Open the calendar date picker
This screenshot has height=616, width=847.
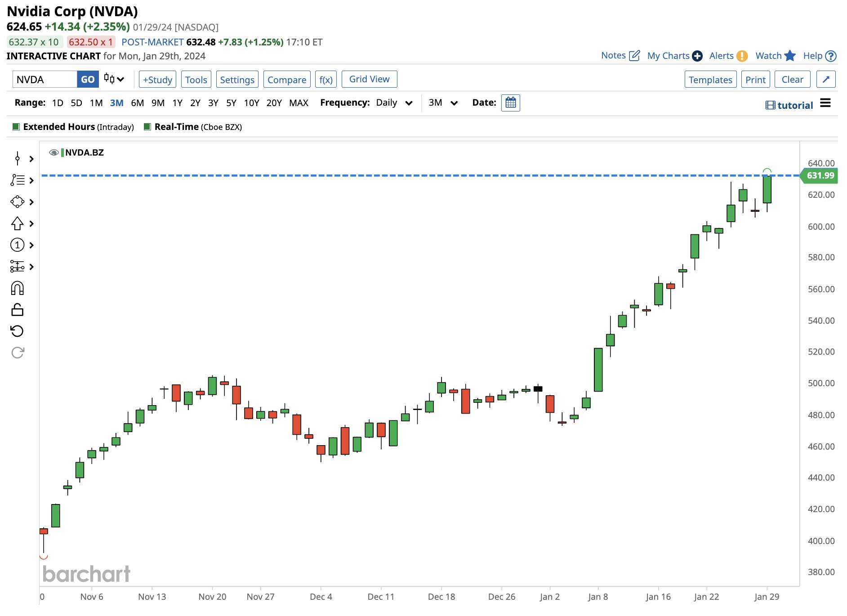tap(511, 103)
